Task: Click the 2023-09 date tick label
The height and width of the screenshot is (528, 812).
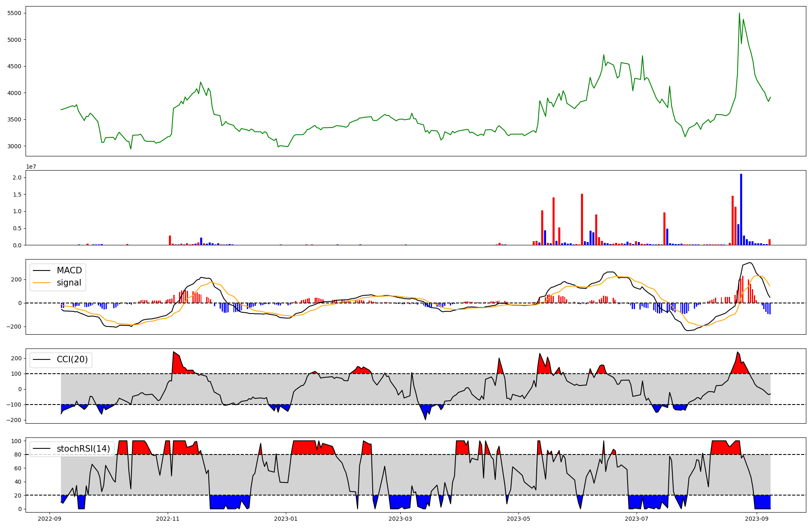Action: tap(757, 519)
